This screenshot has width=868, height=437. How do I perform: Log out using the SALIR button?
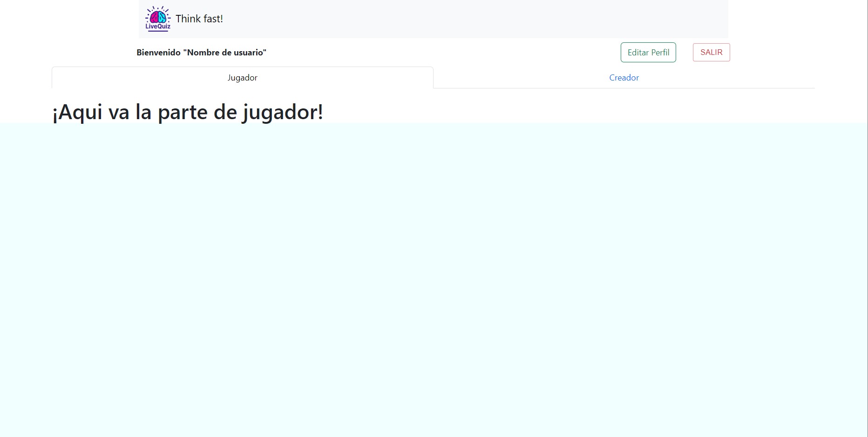(711, 53)
